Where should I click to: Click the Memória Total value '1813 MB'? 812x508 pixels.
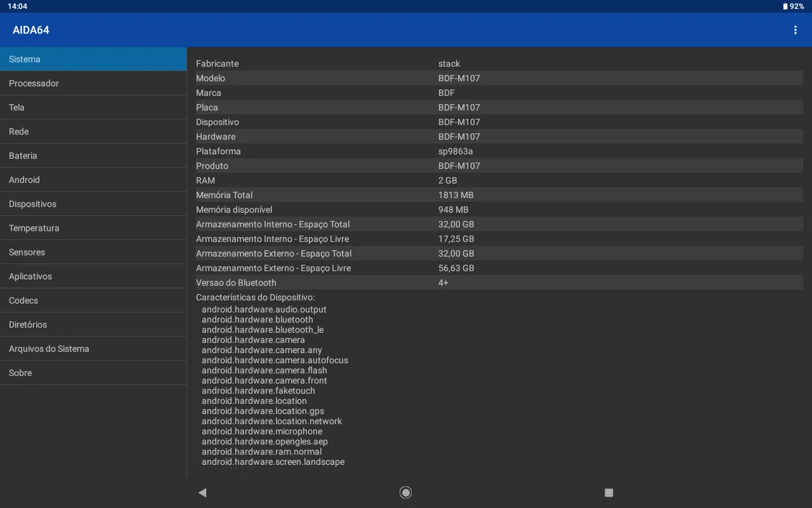coord(456,195)
